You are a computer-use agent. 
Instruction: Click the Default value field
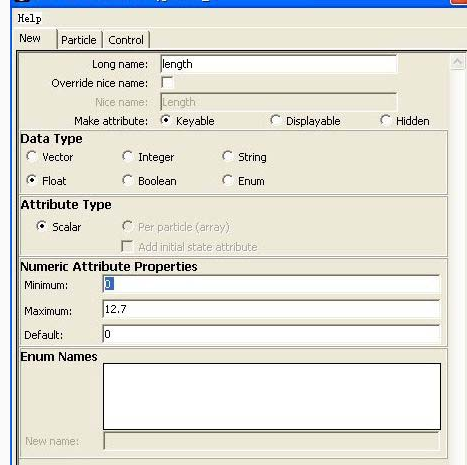(272, 334)
